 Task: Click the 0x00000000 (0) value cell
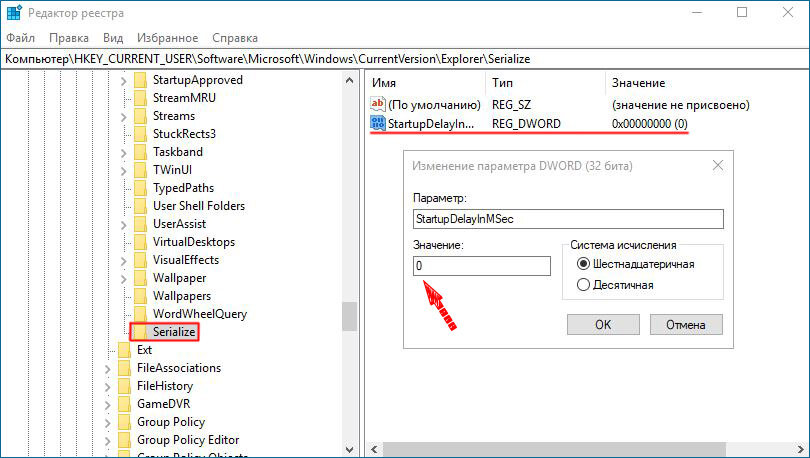click(650, 124)
